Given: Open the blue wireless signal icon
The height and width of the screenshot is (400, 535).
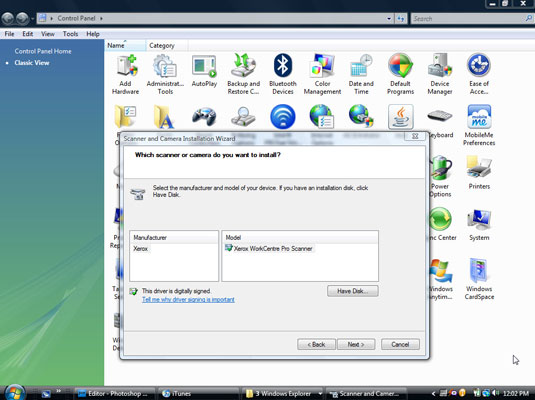Looking at the screenshot, I should click(x=283, y=117).
